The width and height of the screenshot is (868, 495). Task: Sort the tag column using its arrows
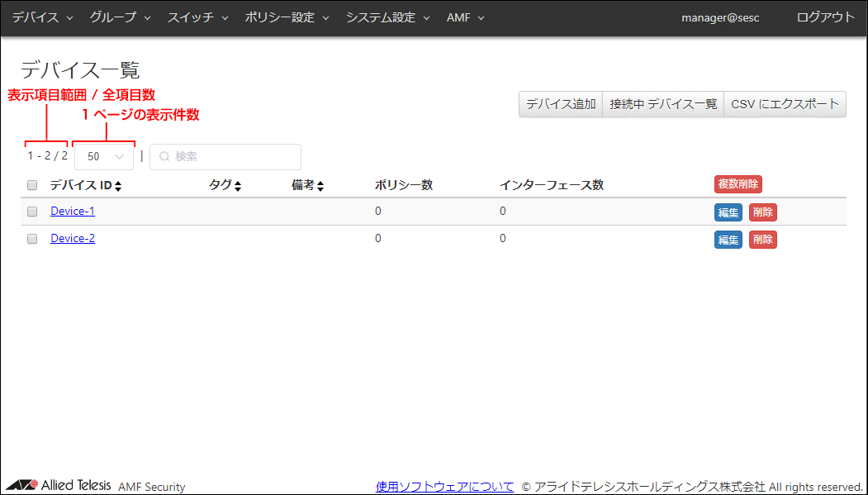coord(237,187)
